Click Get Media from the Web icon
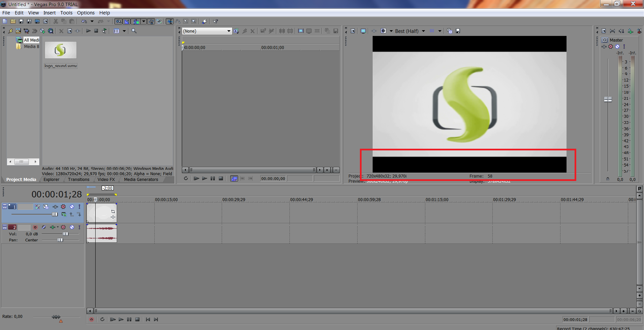Image resolution: width=644 pixels, height=330 pixels. [51, 31]
